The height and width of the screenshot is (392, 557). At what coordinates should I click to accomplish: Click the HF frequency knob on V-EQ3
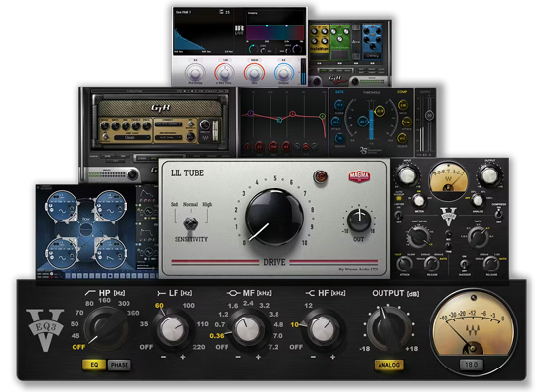click(x=324, y=330)
